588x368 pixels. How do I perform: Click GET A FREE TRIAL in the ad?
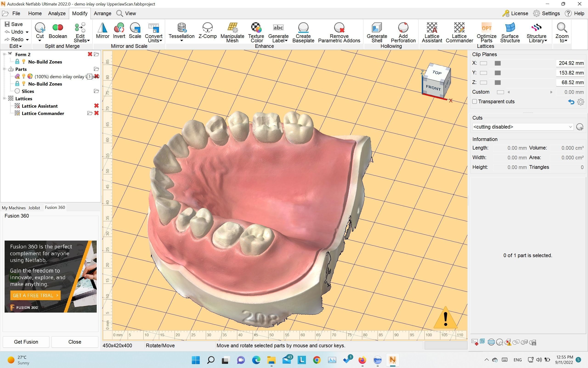[35, 295]
